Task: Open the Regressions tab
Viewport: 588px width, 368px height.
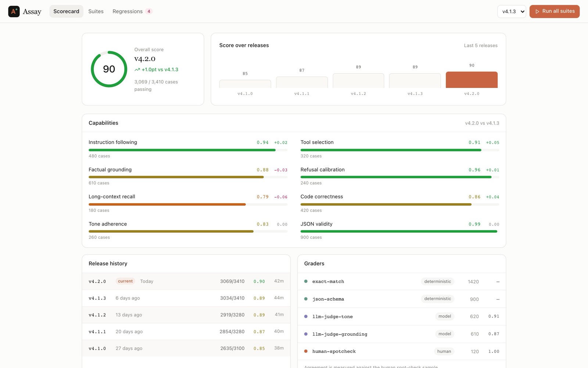Action: [x=132, y=11]
